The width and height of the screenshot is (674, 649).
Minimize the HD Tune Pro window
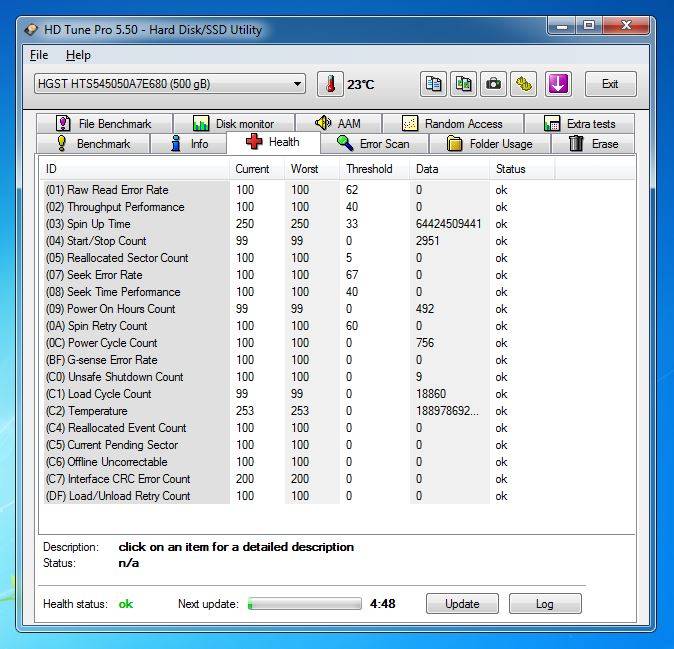click(562, 26)
